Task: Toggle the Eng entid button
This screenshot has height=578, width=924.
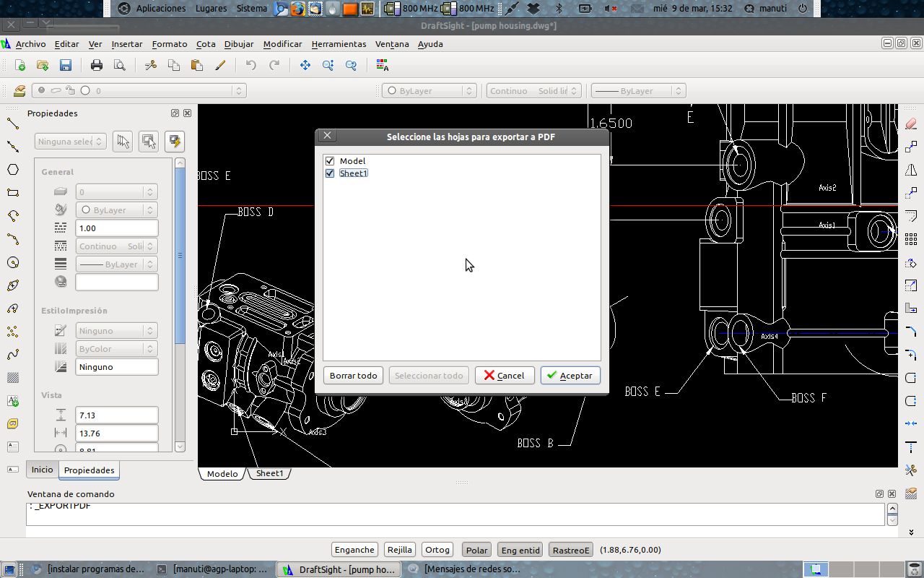Action: (x=520, y=550)
